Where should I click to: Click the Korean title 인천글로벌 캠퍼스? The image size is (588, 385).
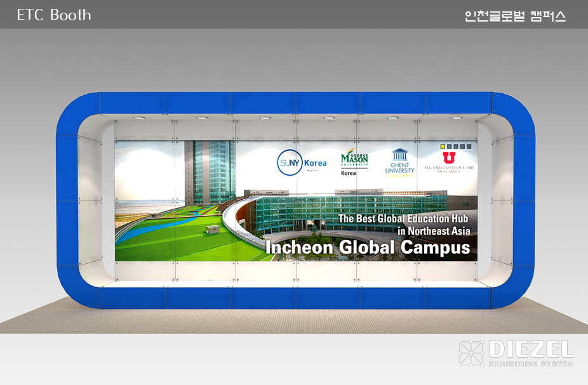tap(515, 16)
